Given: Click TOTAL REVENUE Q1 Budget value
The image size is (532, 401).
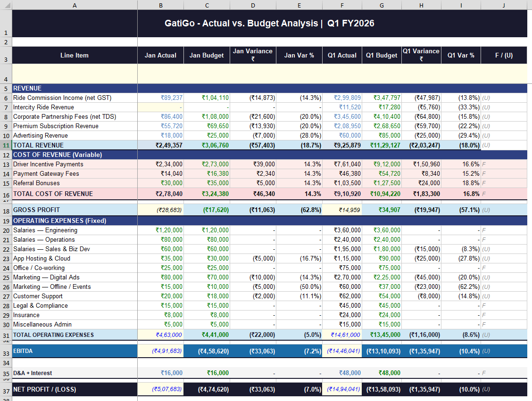Looking at the screenshot, I should [x=382, y=145].
